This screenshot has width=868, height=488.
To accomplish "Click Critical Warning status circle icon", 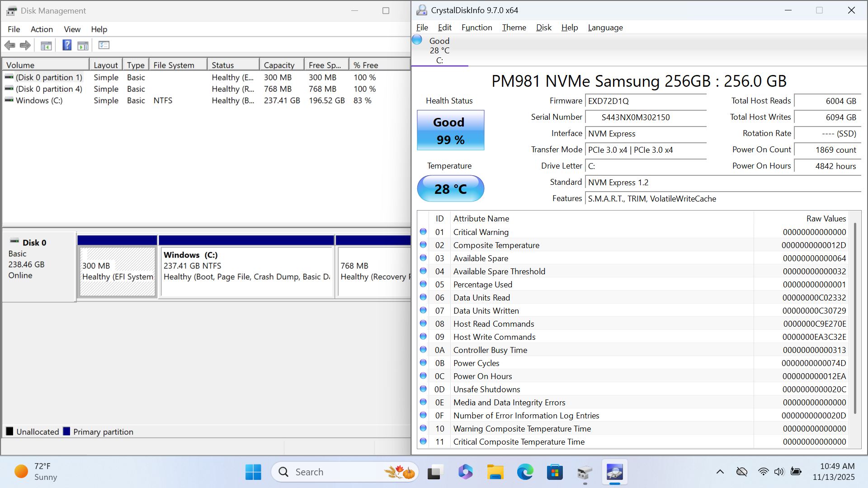I will pos(423,232).
